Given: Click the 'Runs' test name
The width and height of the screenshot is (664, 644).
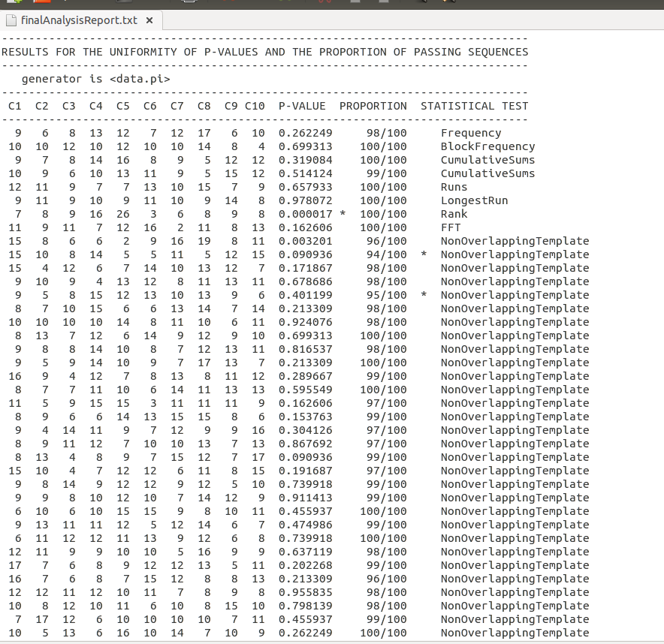Looking at the screenshot, I should point(454,187).
